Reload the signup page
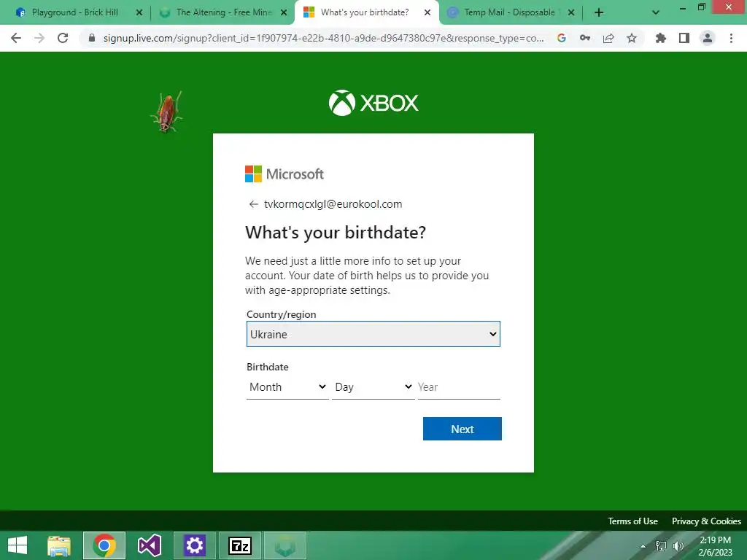This screenshot has width=747, height=560. tap(63, 38)
